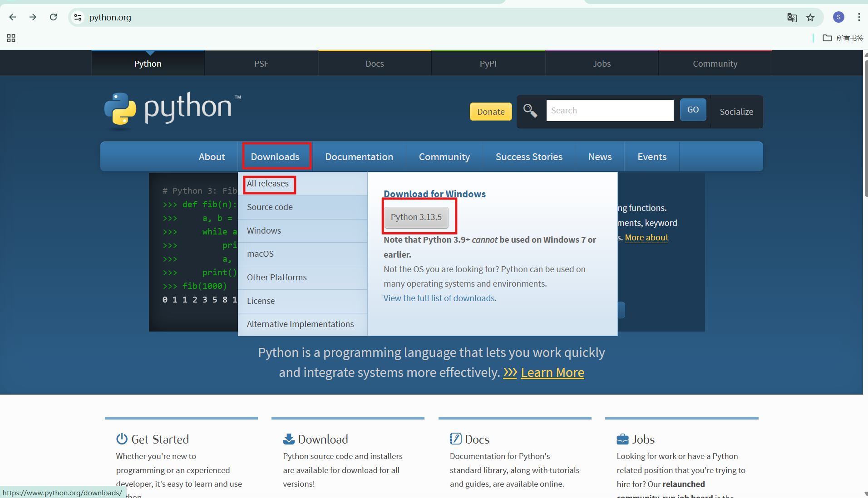
Task: Switch to the Docs top tab
Action: (x=375, y=63)
